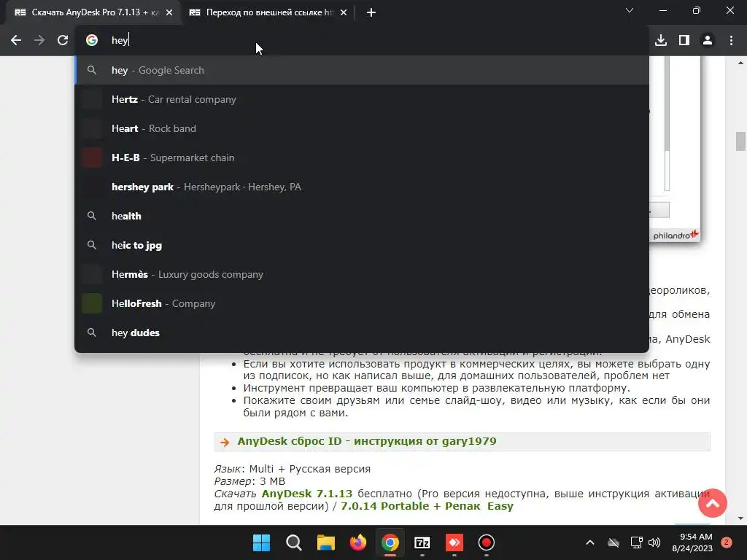This screenshot has height=560, width=747.
Task: Open the Chrome three-dot menu
Action: [x=731, y=41]
